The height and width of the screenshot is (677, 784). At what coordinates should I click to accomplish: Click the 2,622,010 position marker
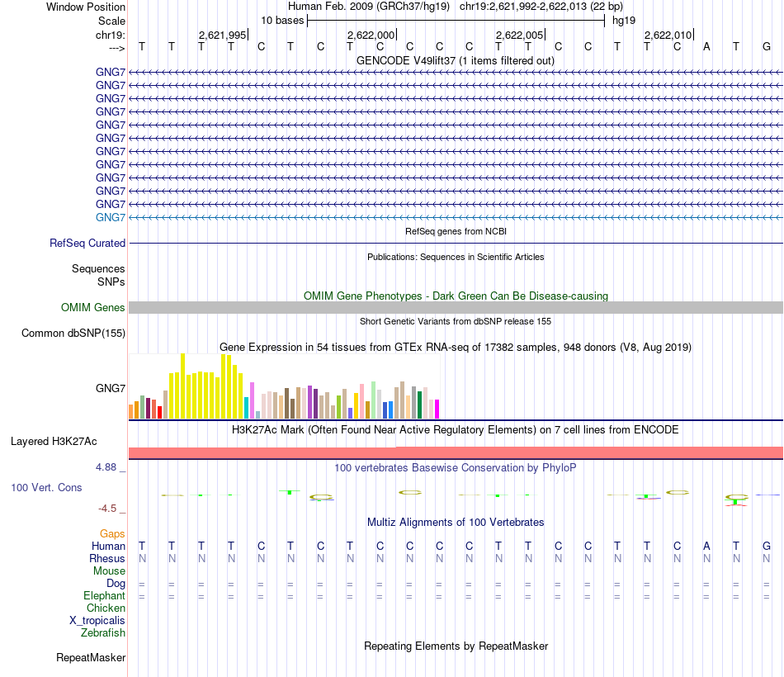(668, 35)
